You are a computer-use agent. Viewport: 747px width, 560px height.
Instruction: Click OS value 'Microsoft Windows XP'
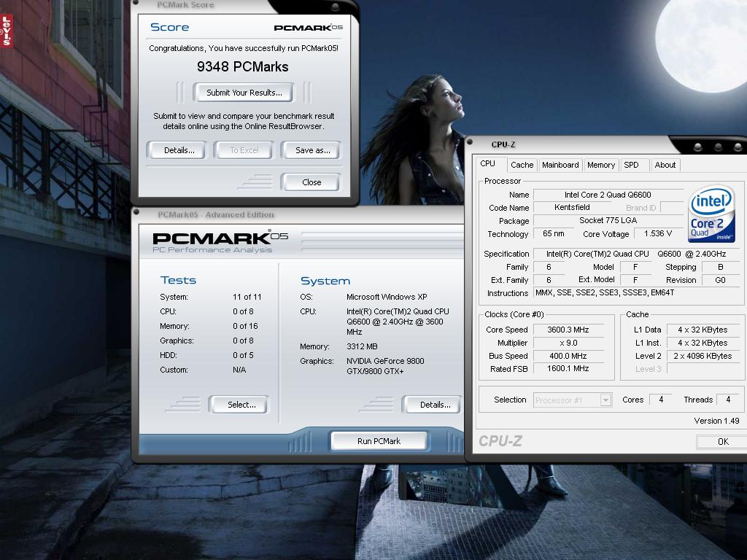387,297
